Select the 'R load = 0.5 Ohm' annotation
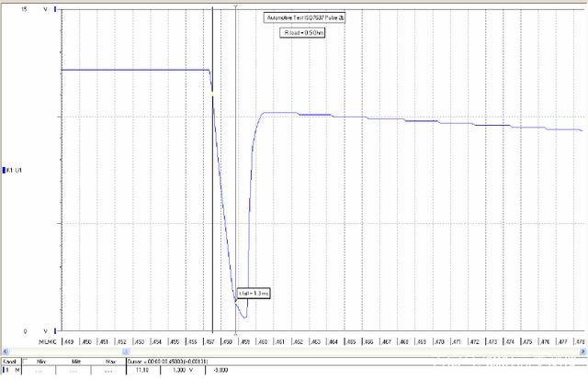Screen dimensions: 588x379 coord(302,33)
